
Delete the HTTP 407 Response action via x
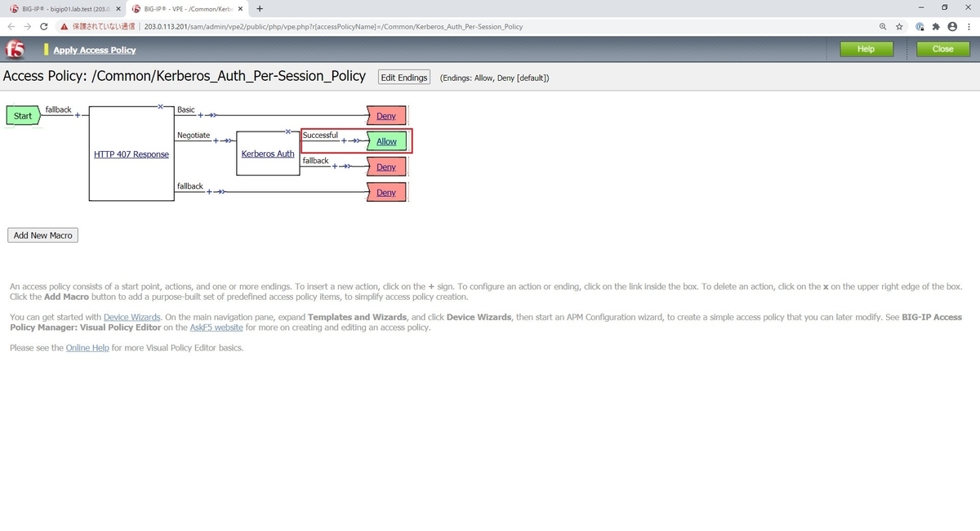pyautogui.click(x=161, y=106)
